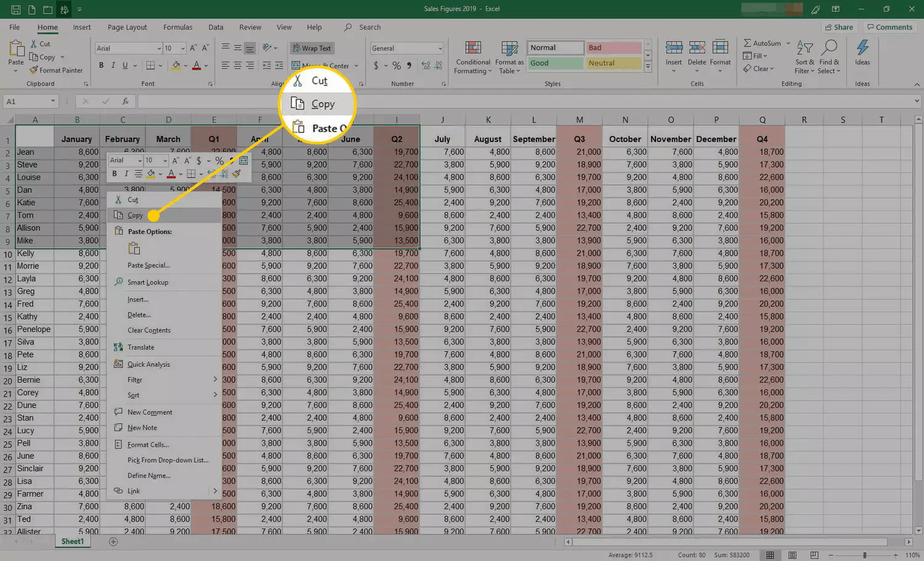Toggle italic formatting in the mini toolbar

tap(125, 173)
